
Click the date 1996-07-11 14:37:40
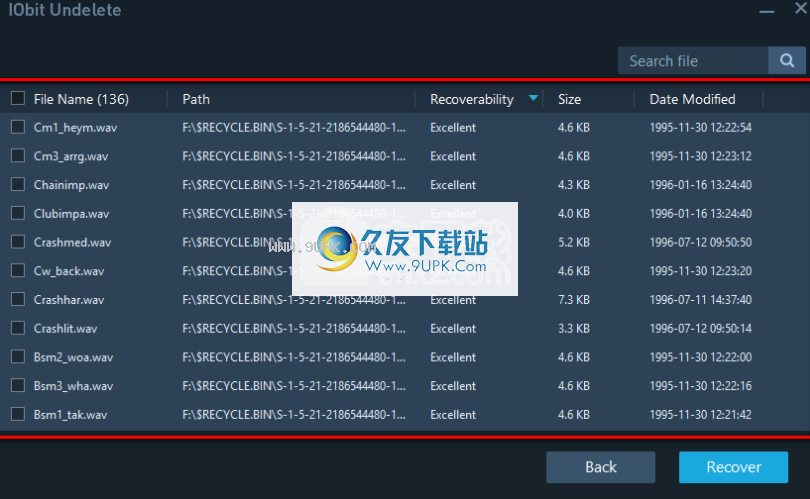700,300
